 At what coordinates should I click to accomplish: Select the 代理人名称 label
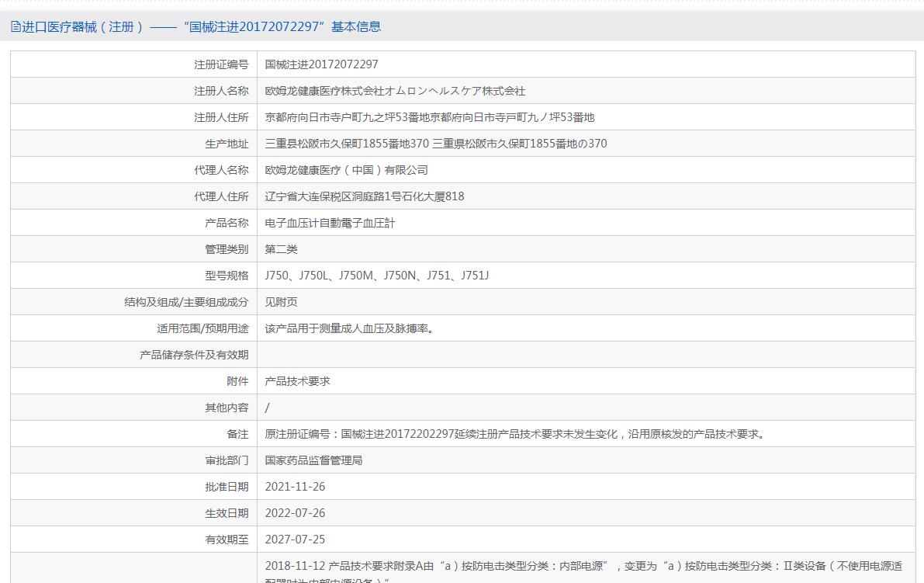pos(222,170)
